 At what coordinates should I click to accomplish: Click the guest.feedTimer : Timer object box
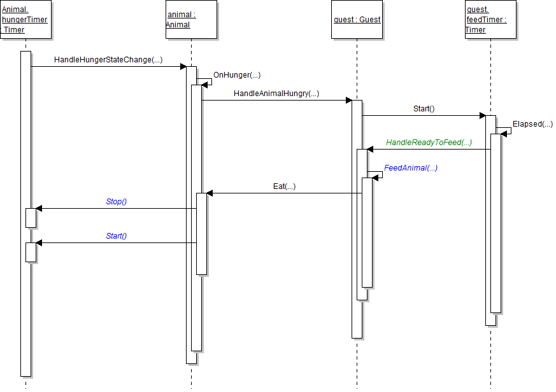click(x=490, y=20)
